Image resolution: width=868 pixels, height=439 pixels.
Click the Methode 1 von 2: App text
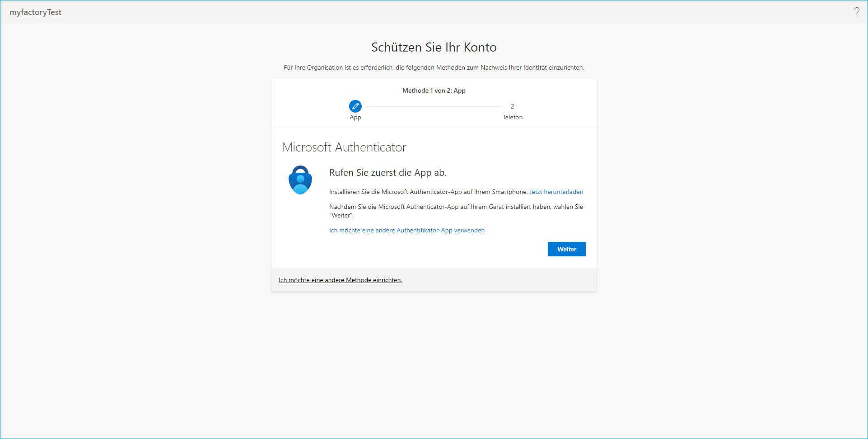pos(434,90)
